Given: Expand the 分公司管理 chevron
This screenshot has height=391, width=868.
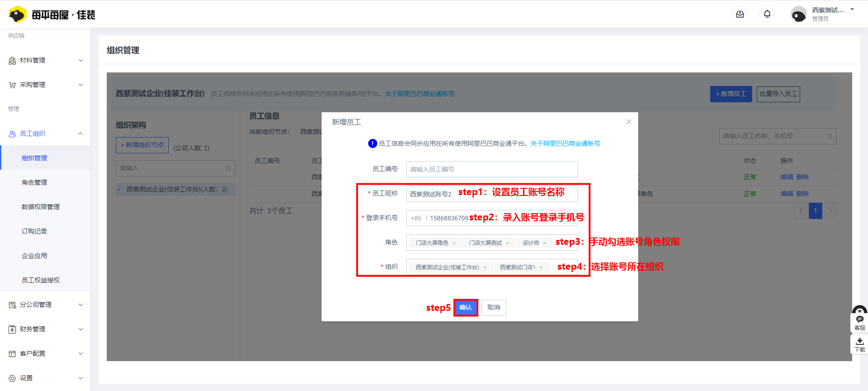Looking at the screenshot, I should (x=81, y=305).
